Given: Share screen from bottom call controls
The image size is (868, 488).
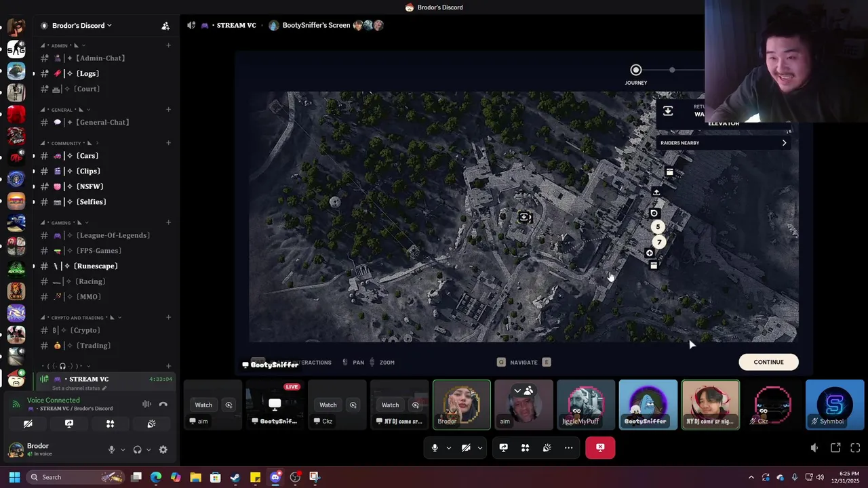Looking at the screenshot, I should coord(503,447).
